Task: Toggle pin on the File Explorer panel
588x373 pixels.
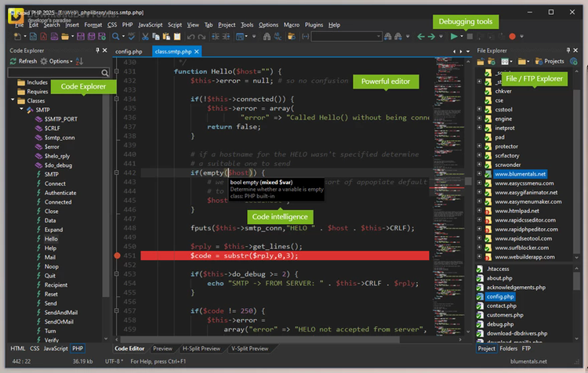Action: (568, 50)
